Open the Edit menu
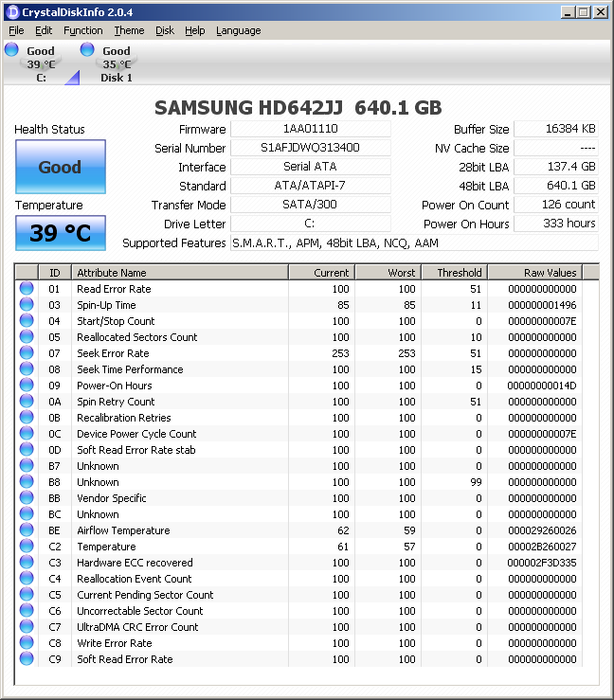Viewport: 614px width, 700px height. pos(44,30)
